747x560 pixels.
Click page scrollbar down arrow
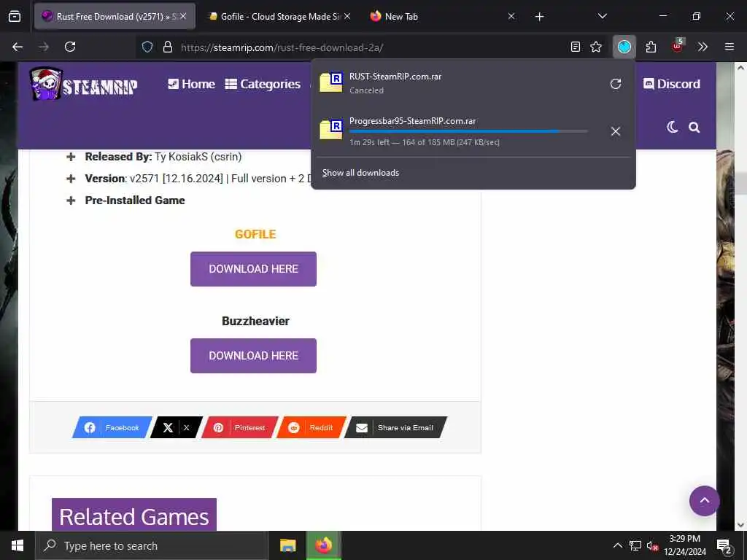coord(740,525)
